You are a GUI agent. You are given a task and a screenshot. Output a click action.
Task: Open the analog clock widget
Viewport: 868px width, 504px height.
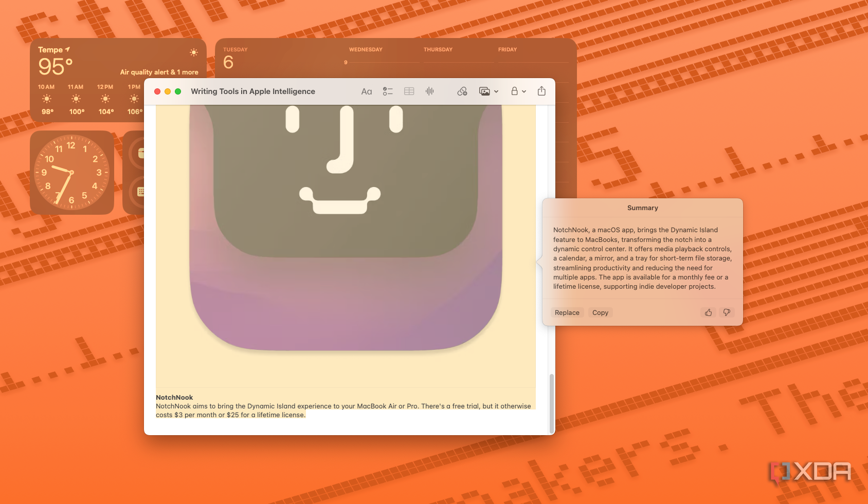tap(71, 173)
